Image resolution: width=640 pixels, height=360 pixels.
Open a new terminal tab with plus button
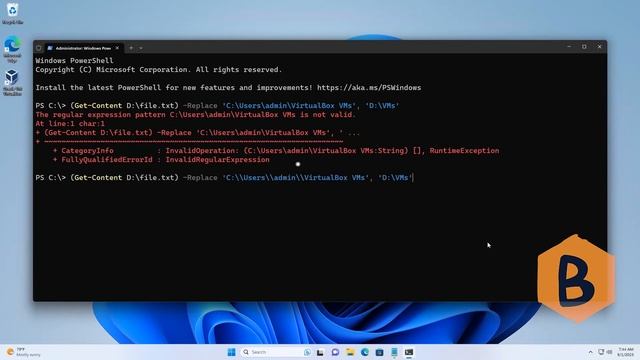131,48
